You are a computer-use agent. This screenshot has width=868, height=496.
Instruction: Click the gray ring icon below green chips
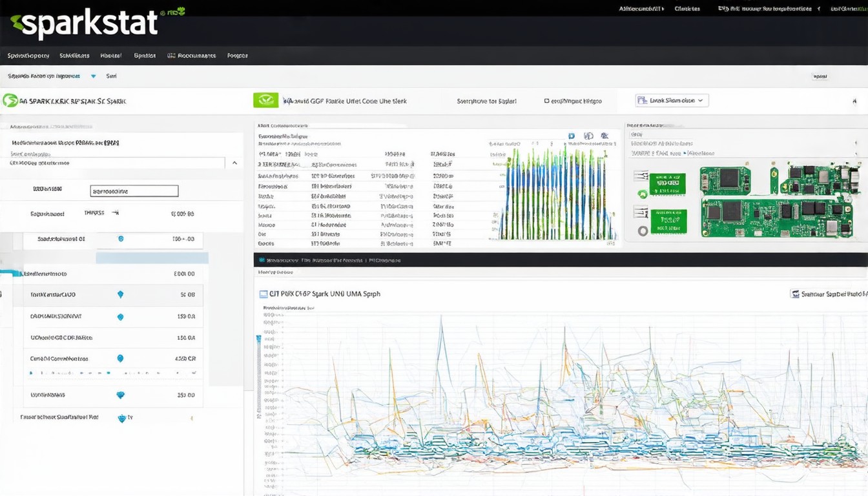643,231
